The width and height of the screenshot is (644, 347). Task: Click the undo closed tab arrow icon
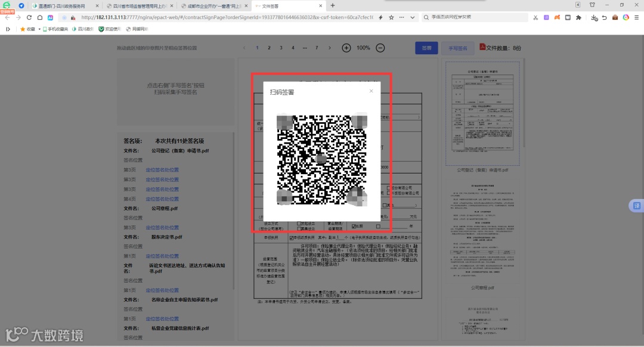605,18
